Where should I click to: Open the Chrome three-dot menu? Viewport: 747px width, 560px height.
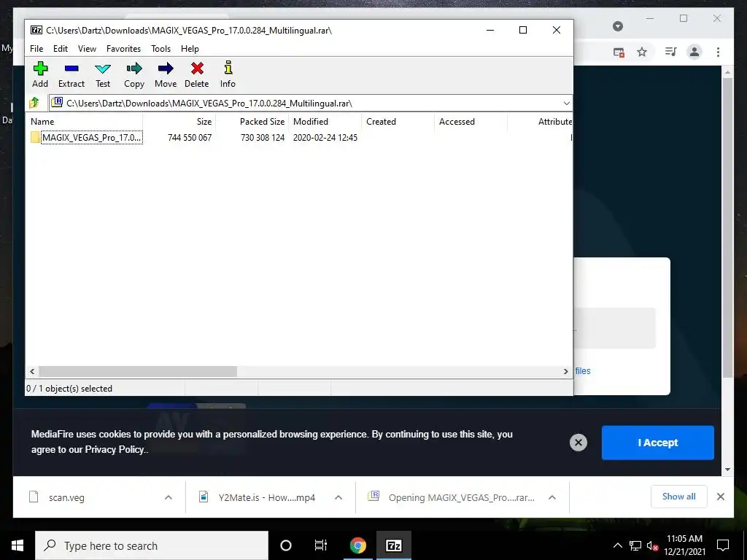click(718, 52)
